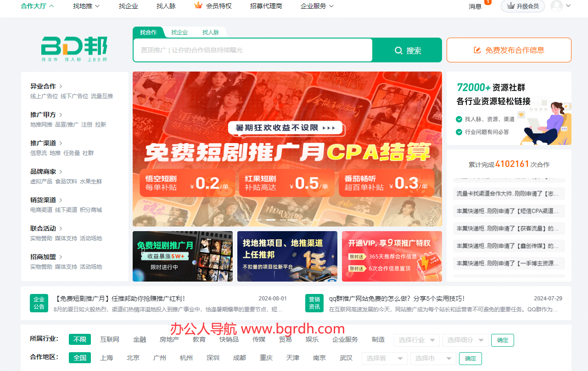Open 会员特权 via its crown icon
Screen dimensions: 588x371
tap(198, 6)
